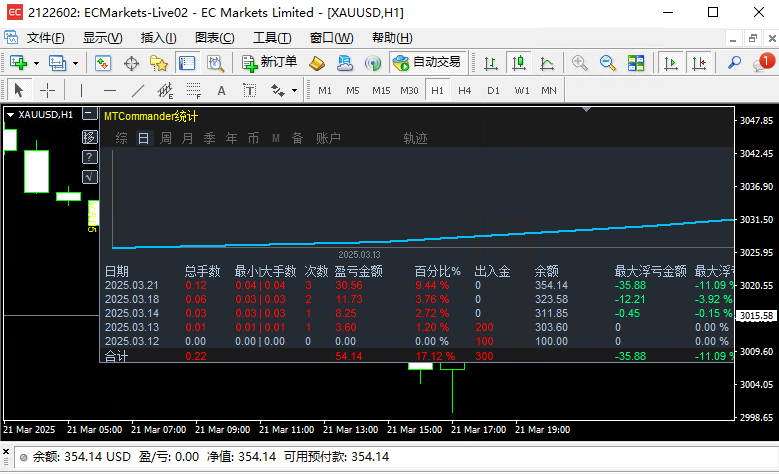The height and width of the screenshot is (474, 779).
Task: Select the equidistant channel tool
Action: coord(165,90)
